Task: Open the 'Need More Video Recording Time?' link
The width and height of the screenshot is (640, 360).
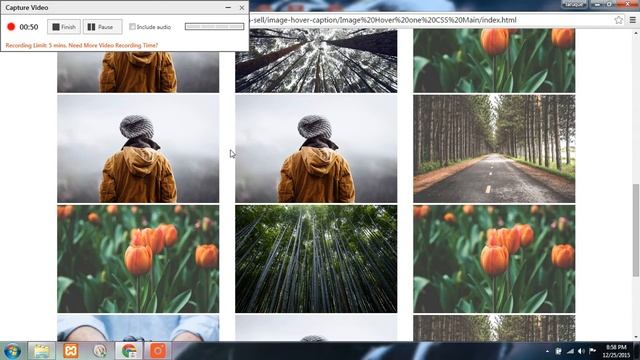Action: [113, 45]
